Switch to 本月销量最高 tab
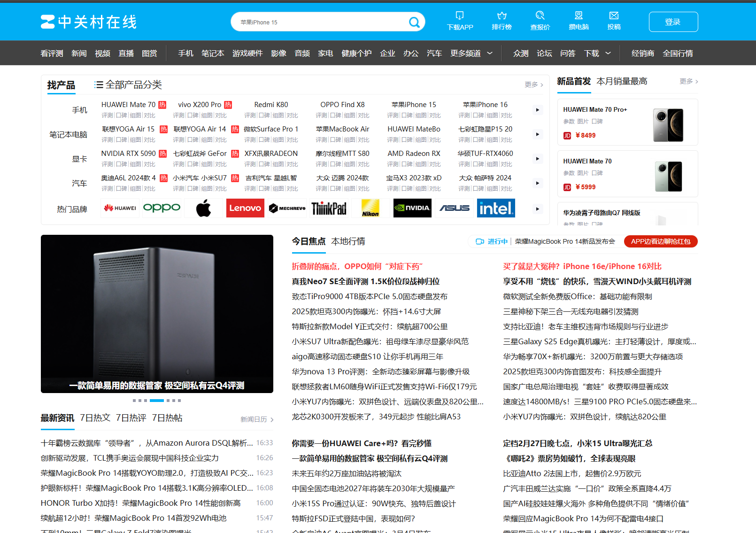 (x=622, y=81)
